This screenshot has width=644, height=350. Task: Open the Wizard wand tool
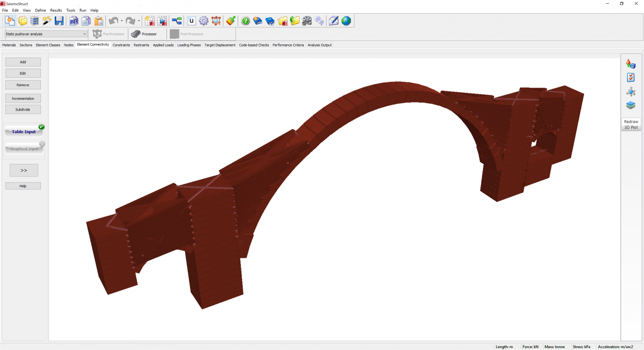click(47, 21)
